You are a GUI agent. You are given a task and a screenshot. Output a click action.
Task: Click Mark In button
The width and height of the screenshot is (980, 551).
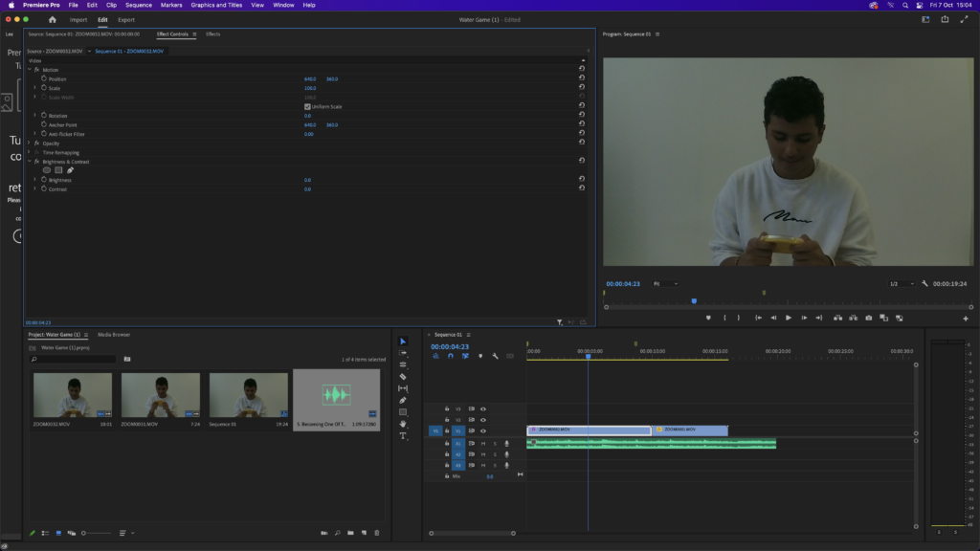coord(724,318)
